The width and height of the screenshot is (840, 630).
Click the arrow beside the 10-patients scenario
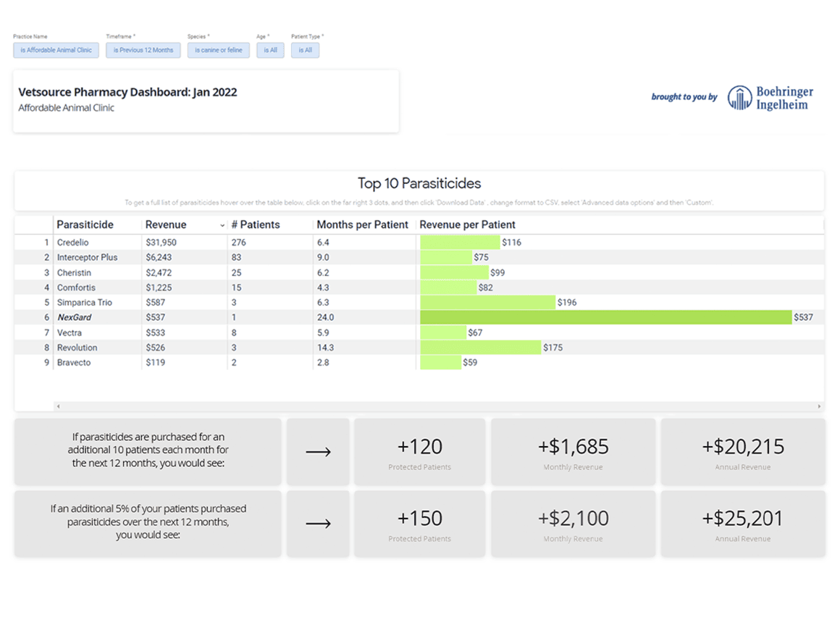(318, 452)
